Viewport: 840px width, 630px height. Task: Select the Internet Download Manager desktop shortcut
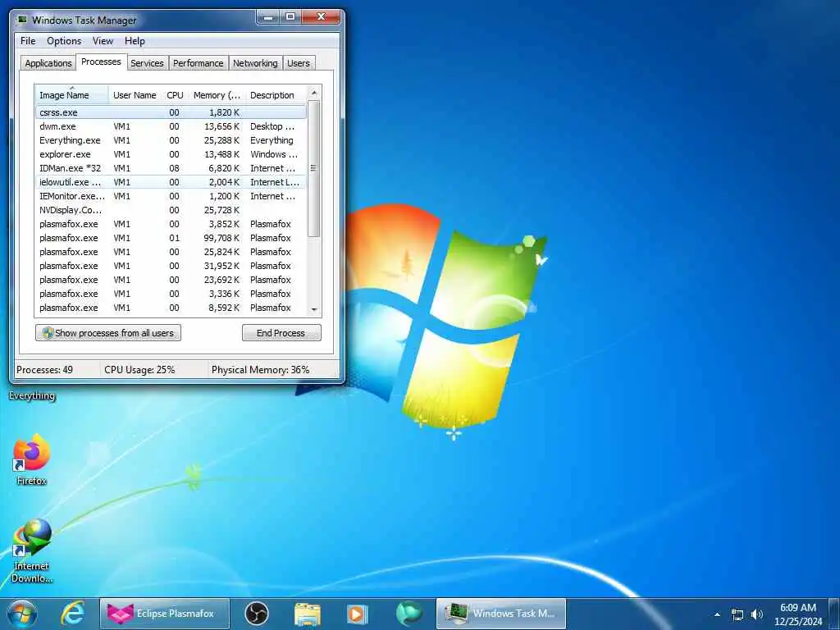pyautogui.click(x=32, y=550)
